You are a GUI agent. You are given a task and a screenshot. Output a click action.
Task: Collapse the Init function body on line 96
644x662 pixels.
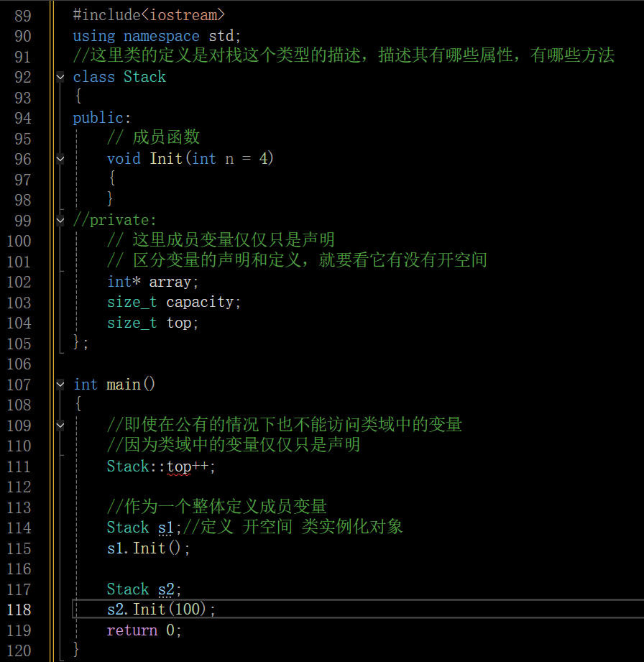(60, 159)
